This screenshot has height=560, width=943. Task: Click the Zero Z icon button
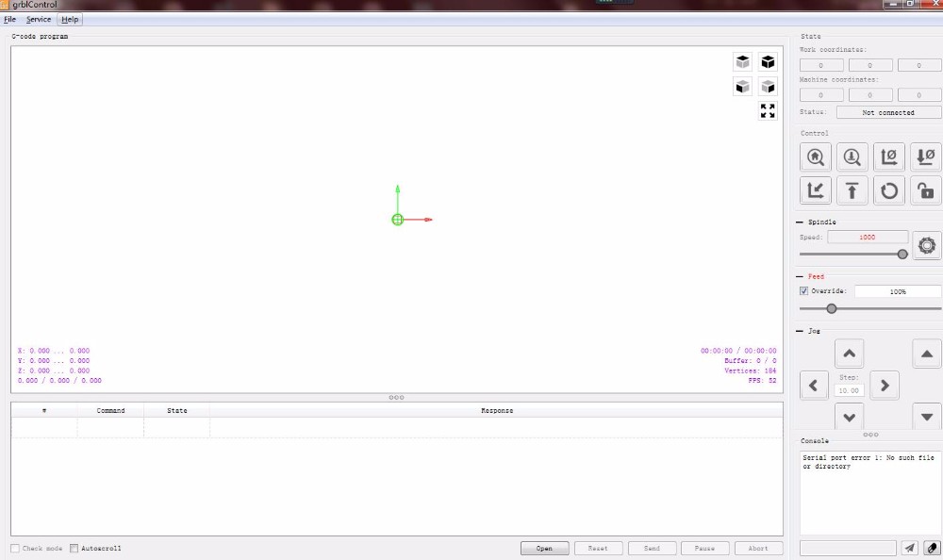pyautogui.click(x=926, y=157)
